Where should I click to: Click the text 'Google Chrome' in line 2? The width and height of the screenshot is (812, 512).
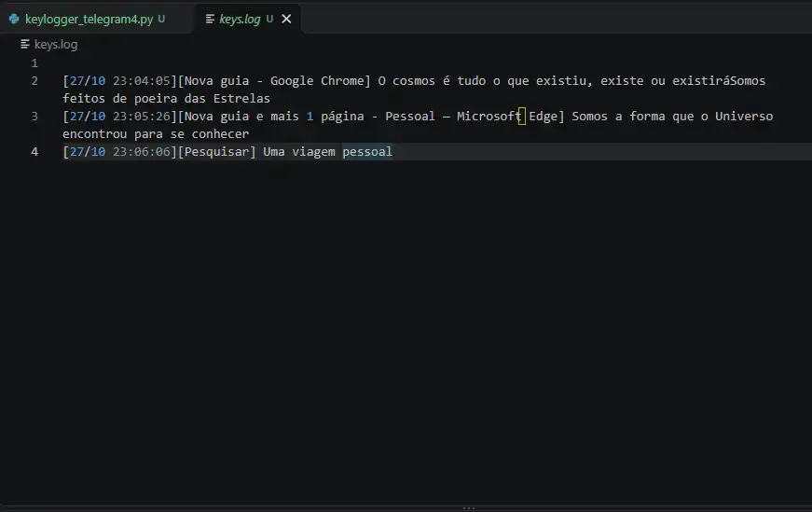click(x=317, y=81)
